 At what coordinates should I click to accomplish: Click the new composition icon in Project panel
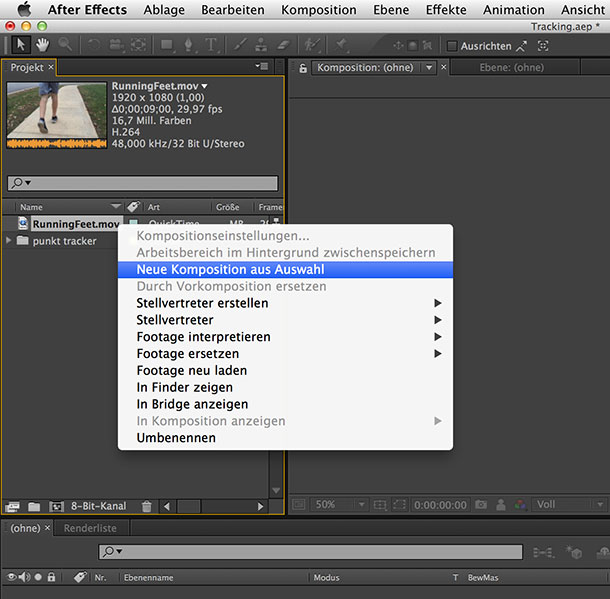[56, 506]
